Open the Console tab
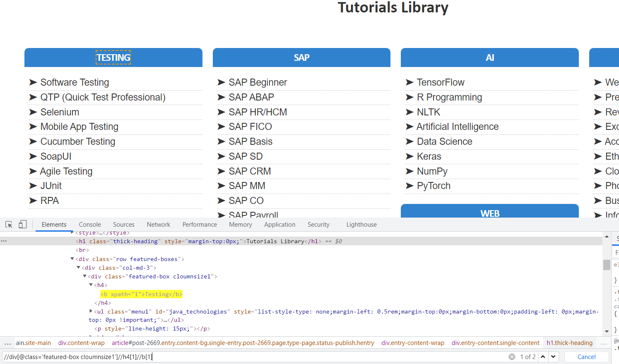619x364 pixels. (x=90, y=225)
